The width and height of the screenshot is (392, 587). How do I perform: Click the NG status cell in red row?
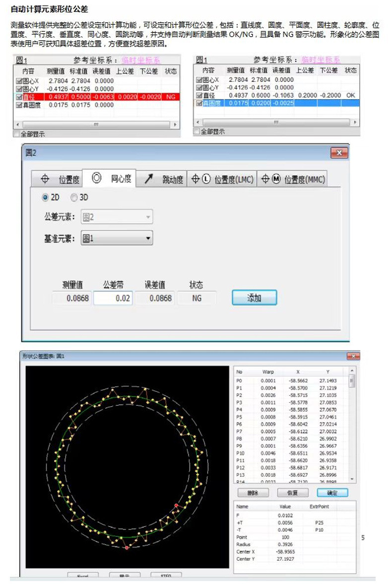(x=171, y=97)
